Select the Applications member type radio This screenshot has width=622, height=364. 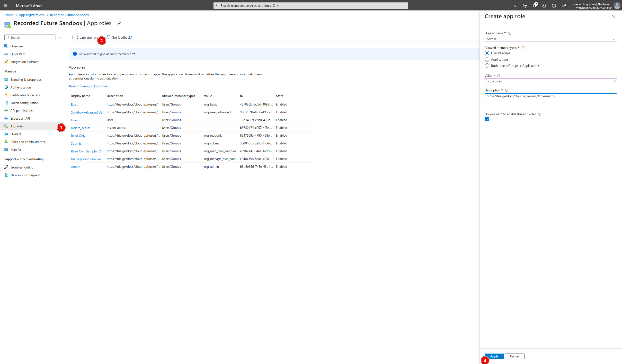click(487, 60)
